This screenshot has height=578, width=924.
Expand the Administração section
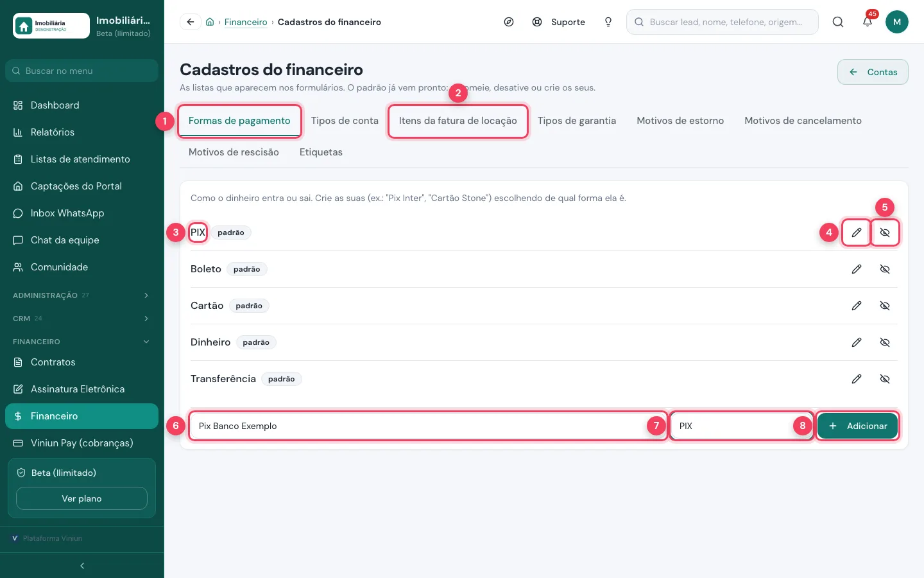[x=81, y=295]
